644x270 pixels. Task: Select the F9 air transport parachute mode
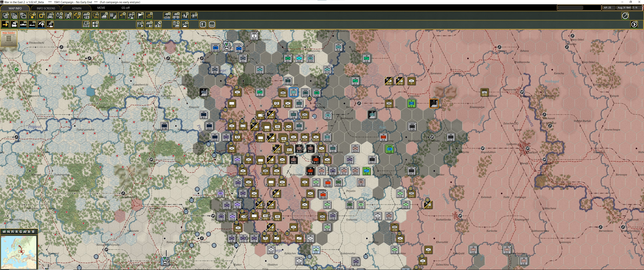point(41,24)
